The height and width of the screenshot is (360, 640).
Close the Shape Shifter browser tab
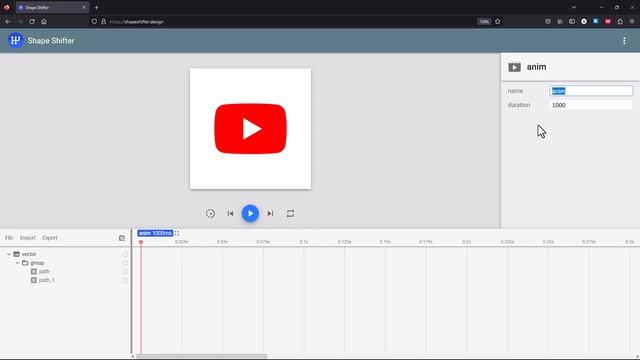pos(84,7)
